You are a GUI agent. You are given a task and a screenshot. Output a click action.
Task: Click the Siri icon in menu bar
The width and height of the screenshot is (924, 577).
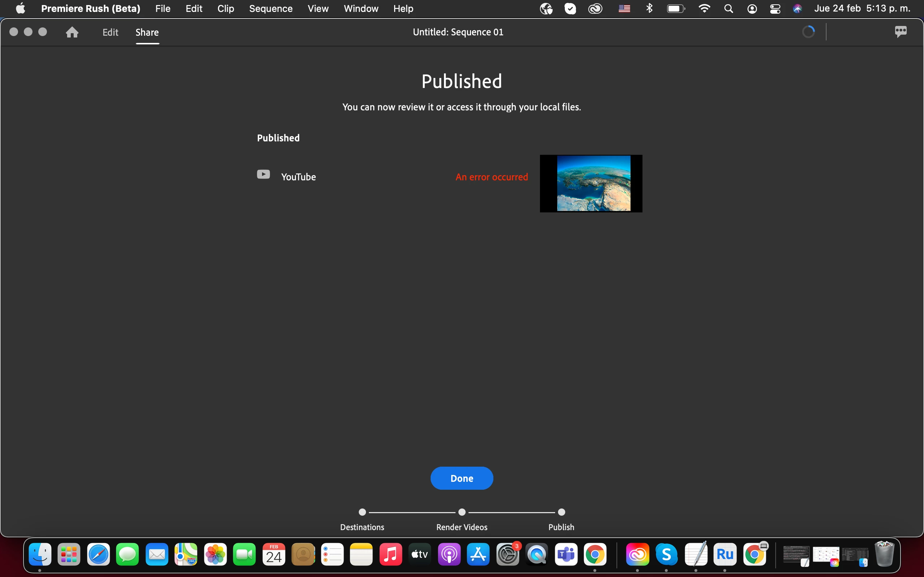797,8
